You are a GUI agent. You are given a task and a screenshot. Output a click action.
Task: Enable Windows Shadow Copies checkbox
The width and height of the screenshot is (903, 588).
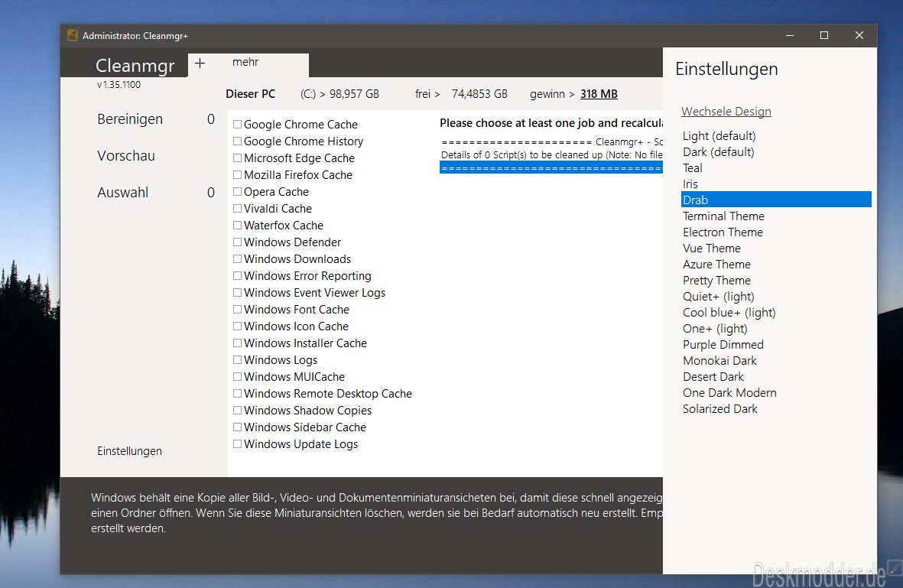[237, 410]
